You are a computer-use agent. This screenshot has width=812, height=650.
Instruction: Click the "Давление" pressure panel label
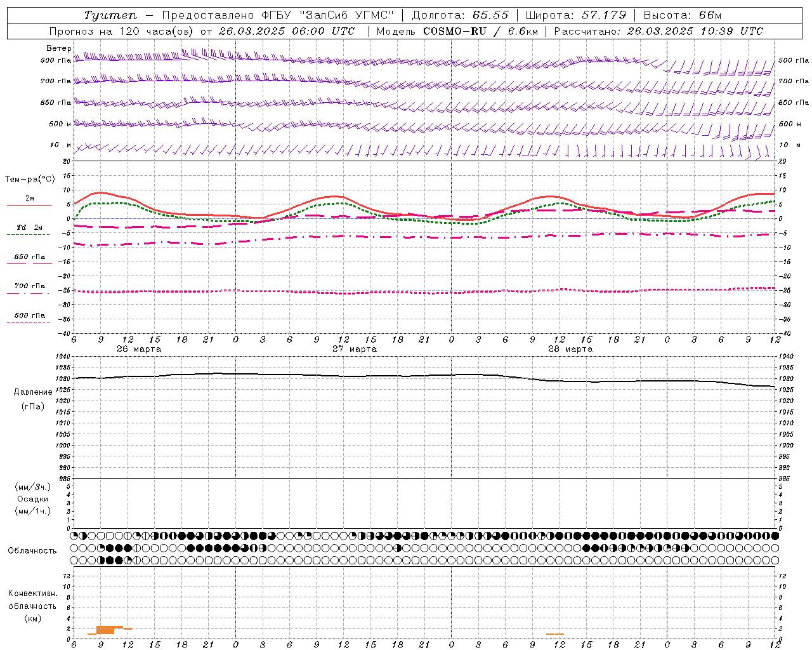click(33, 392)
